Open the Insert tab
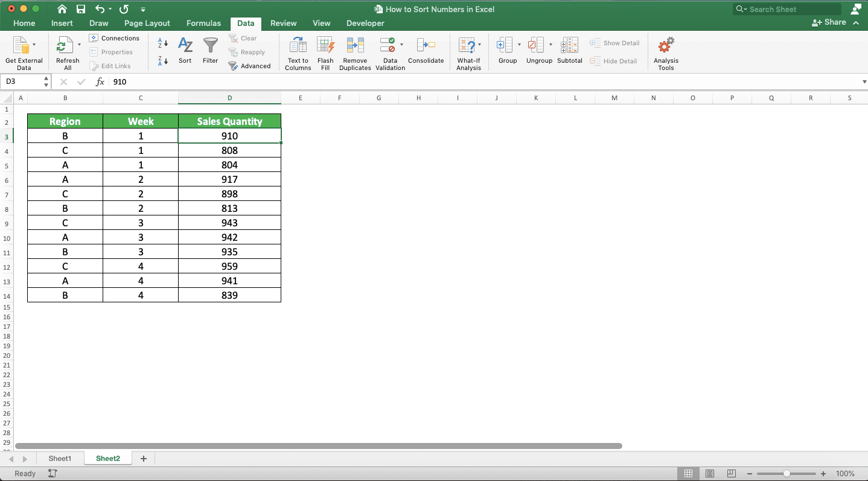868x481 pixels. pyautogui.click(x=62, y=23)
